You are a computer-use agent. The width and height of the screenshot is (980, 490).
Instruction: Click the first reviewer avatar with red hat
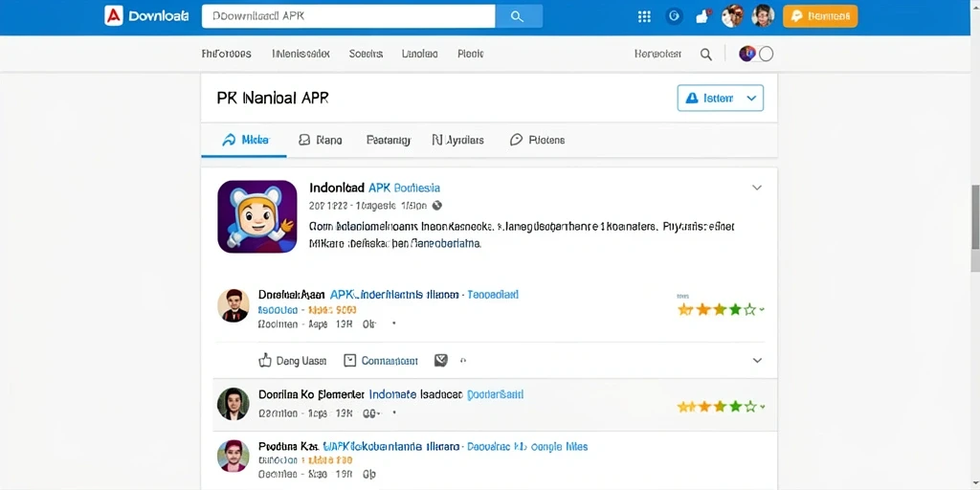coord(234,305)
